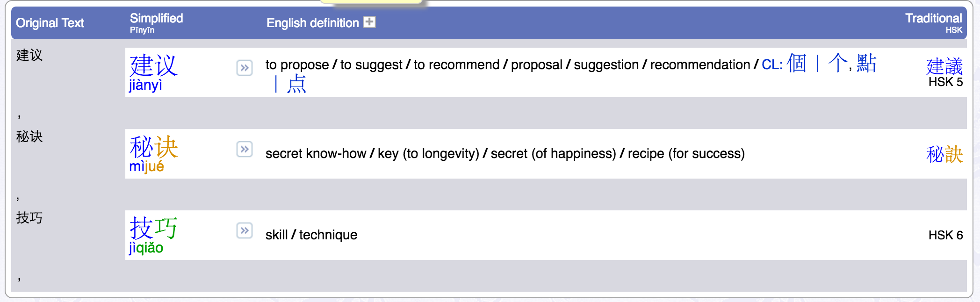
Task: Open the simplified word 技巧 entry
Action: [x=153, y=228]
